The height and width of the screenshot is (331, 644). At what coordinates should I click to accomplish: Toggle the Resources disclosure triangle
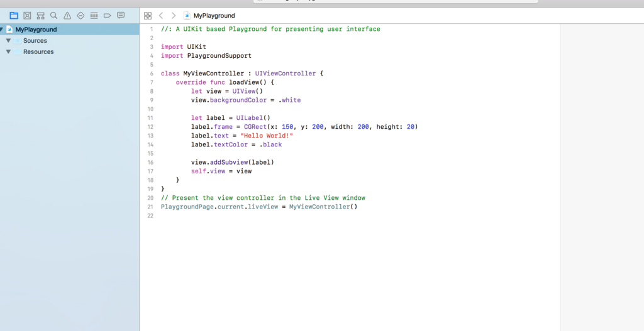(8, 52)
